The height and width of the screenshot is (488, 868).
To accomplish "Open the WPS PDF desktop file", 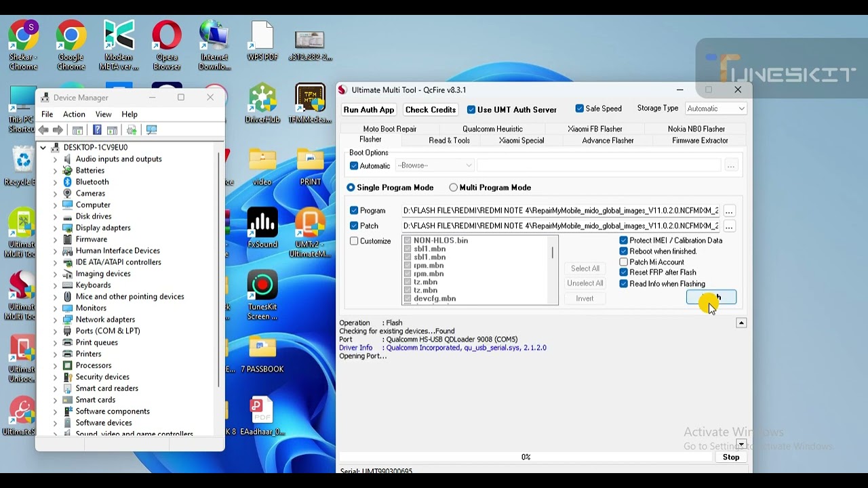I will (262, 42).
